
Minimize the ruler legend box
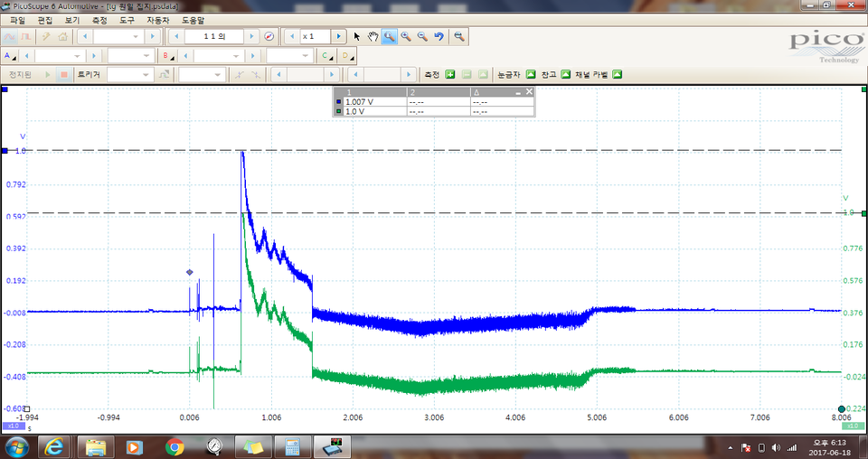coord(518,92)
